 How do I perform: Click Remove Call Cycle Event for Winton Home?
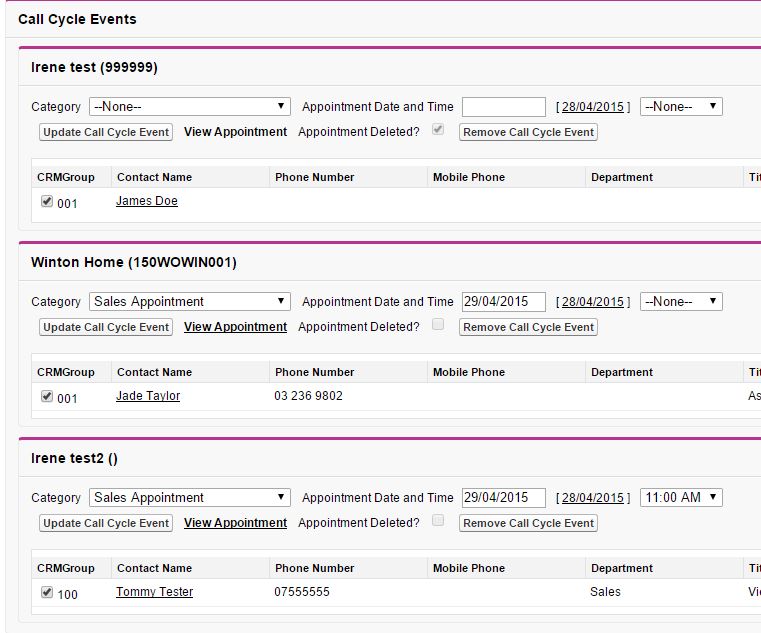coord(528,327)
